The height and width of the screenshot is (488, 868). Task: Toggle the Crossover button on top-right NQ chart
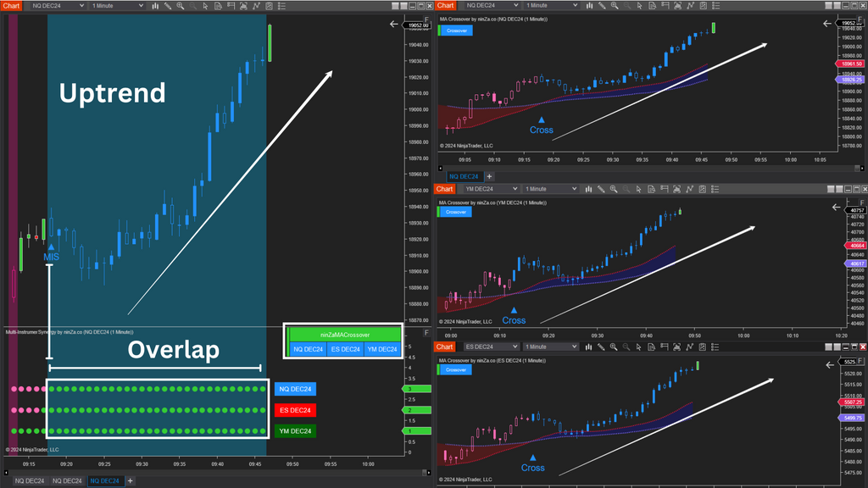[x=455, y=30]
